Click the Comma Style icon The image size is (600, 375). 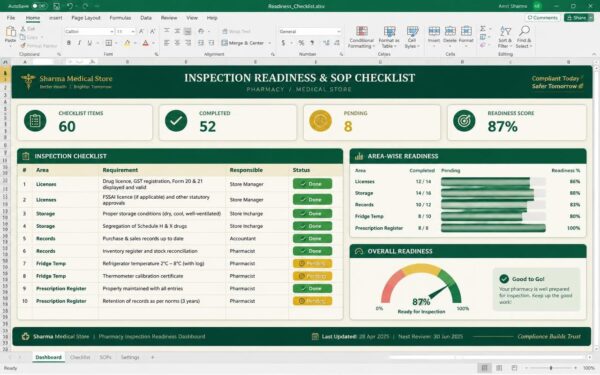pos(312,43)
